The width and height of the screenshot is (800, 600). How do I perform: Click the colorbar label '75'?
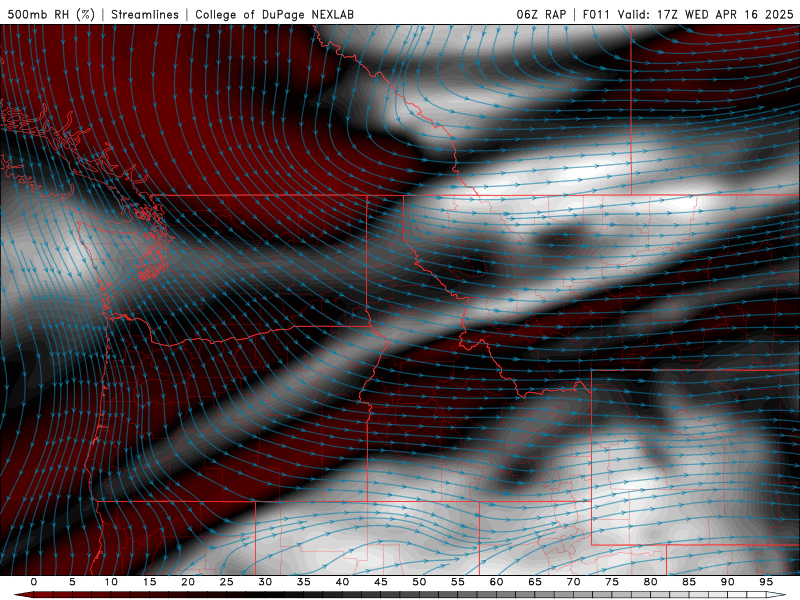(x=612, y=582)
